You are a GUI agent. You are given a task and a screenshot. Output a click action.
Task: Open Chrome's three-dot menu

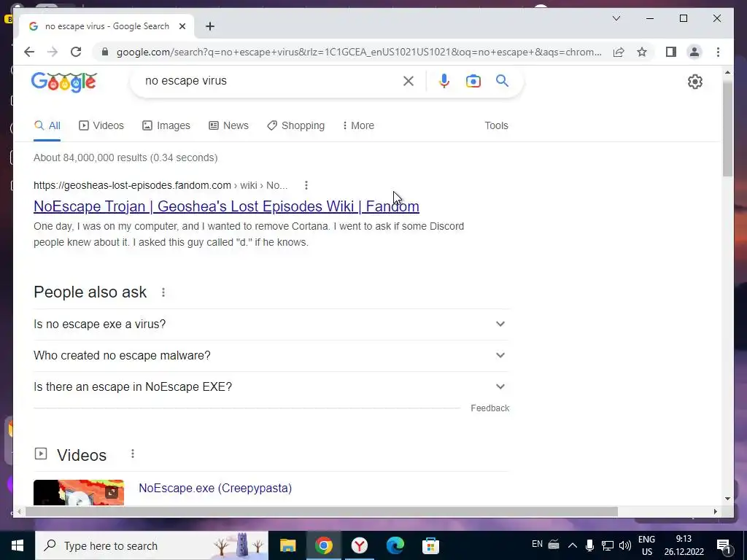coord(718,52)
